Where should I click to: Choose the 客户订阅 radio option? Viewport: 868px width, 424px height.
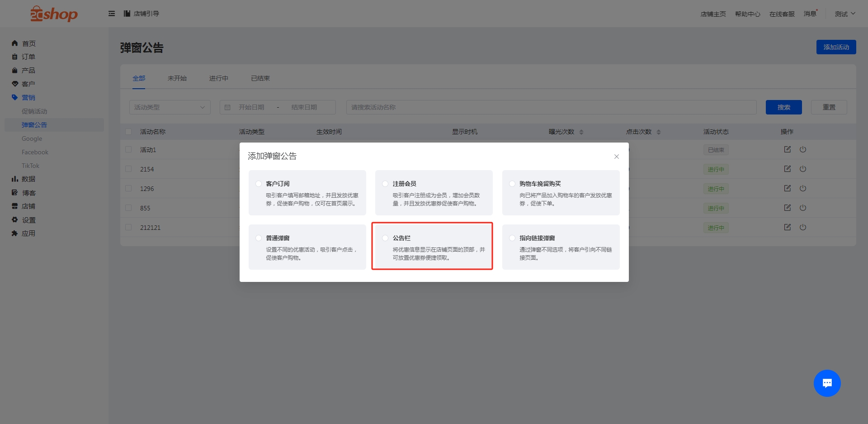(259, 184)
